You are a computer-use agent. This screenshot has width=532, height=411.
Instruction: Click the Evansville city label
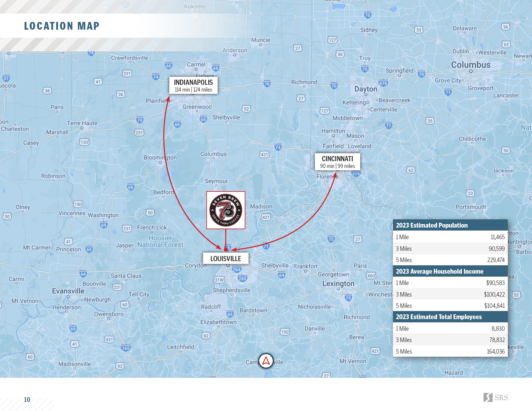click(x=68, y=291)
